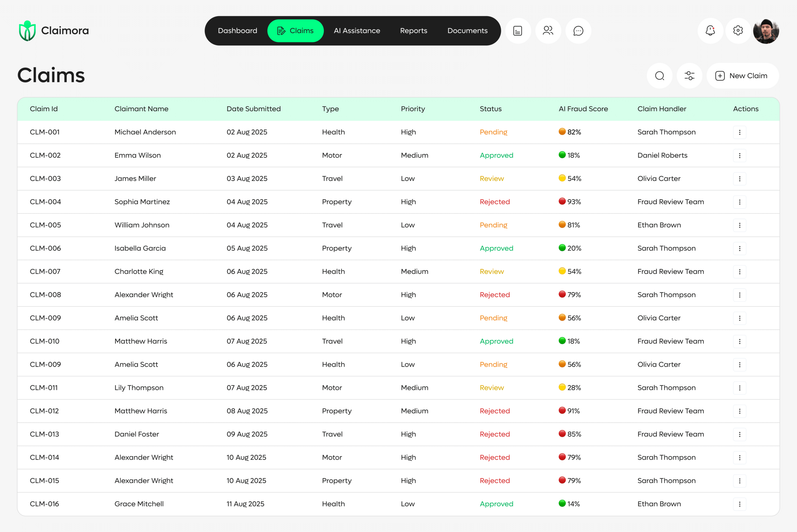This screenshot has width=797, height=532.
Task: Open the chat bubble icon in the header
Action: 578,31
